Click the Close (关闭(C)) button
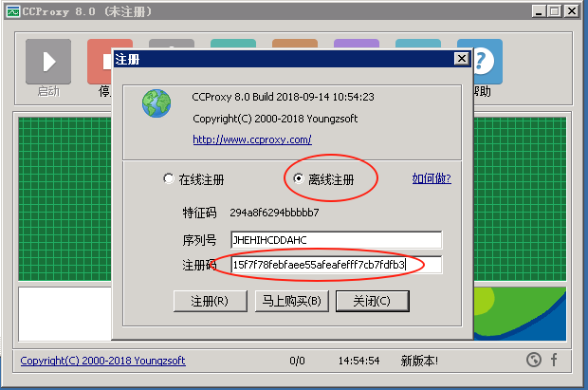588x390 pixels. 373,301
